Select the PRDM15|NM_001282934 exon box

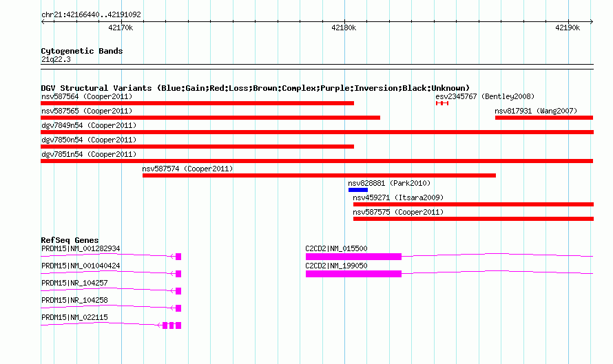[178, 257]
